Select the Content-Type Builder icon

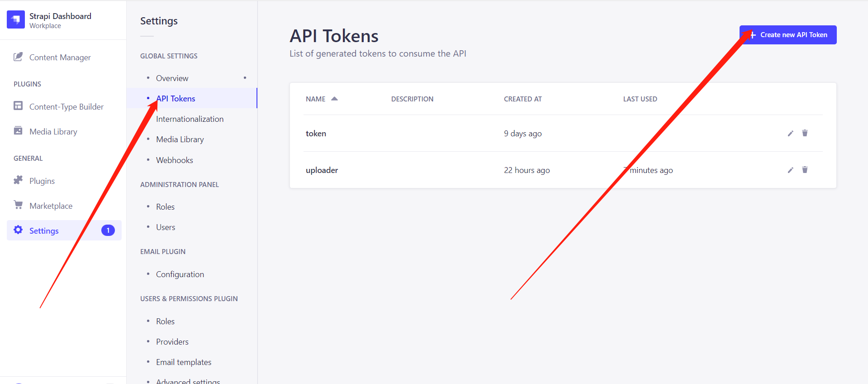pyautogui.click(x=18, y=106)
